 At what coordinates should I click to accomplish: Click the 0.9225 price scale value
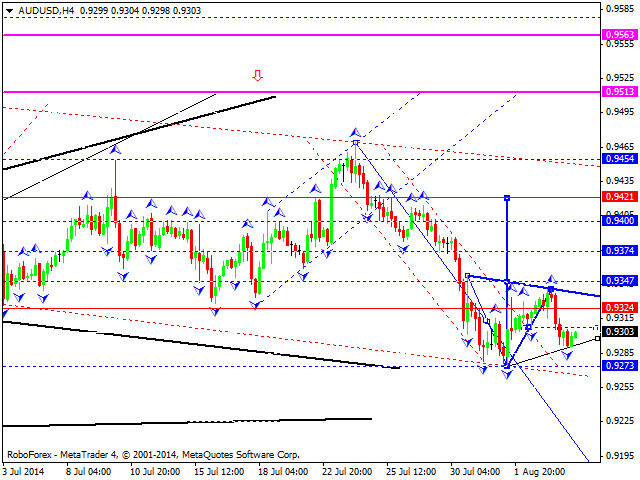point(620,421)
